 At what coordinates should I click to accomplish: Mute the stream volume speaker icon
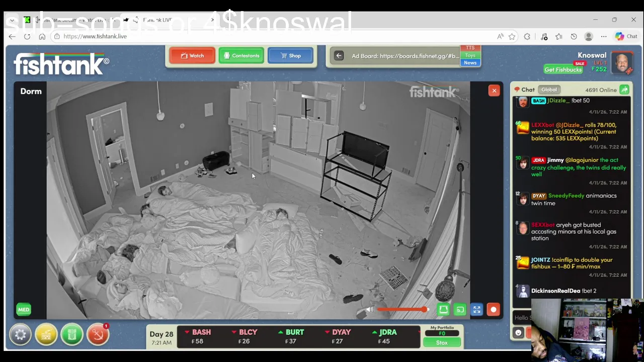point(370,310)
